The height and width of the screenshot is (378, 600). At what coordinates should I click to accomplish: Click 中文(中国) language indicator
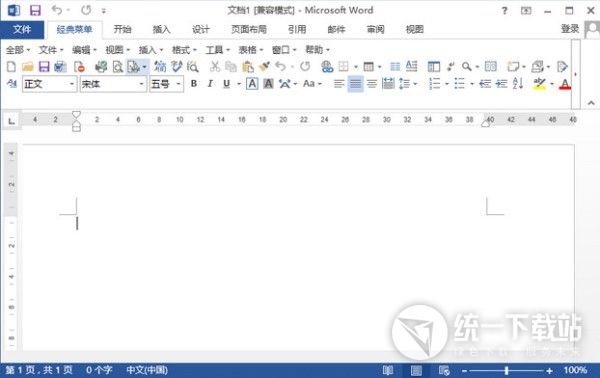[x=147, y=370]
